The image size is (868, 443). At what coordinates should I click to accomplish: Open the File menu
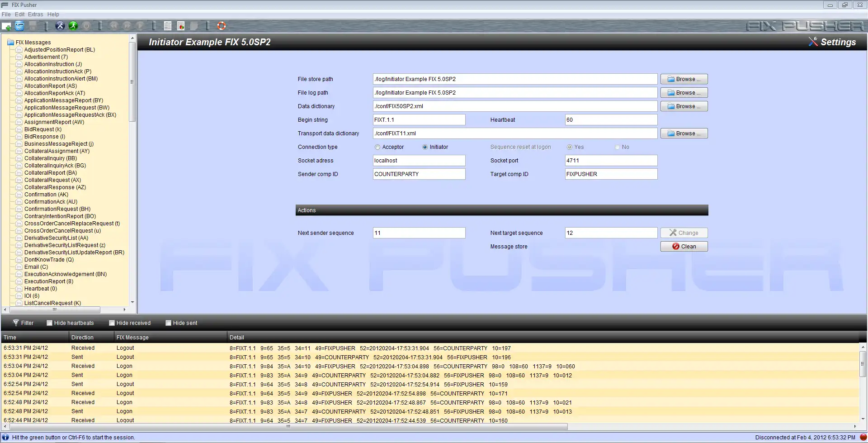(6, 14)
